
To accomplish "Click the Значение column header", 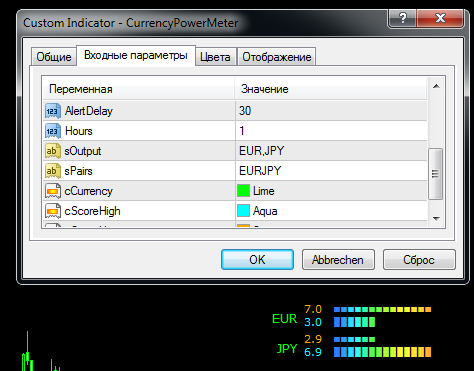I will pyautogui.click(x=331, y=89).
